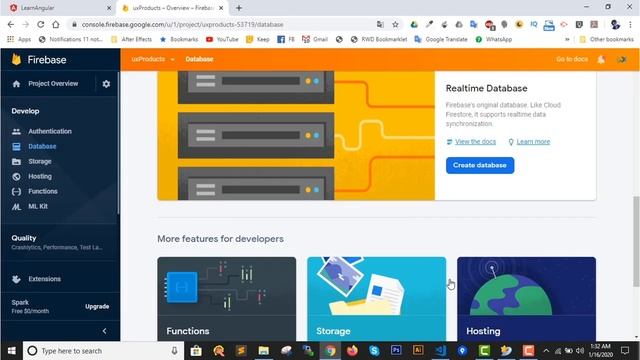Open Google Translate bookmark
Screen dimensions: 640x360
point(441,39)
